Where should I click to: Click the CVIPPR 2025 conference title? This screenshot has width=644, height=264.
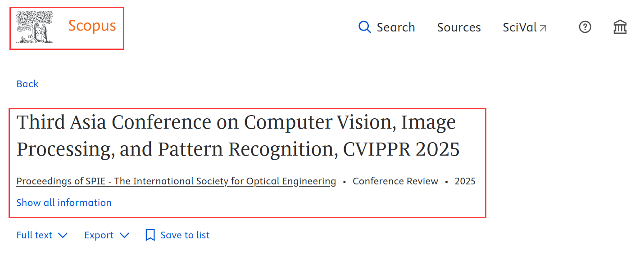click(x=238, y=135)
